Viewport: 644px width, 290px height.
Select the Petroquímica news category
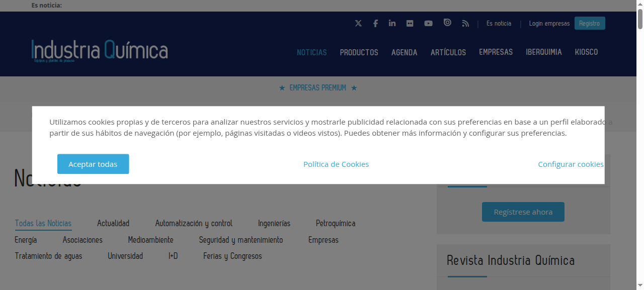(x=336, y=223)
